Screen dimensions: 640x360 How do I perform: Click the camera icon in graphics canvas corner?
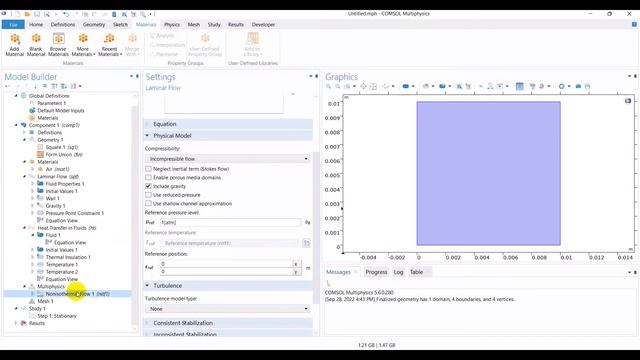pos(628,101)
